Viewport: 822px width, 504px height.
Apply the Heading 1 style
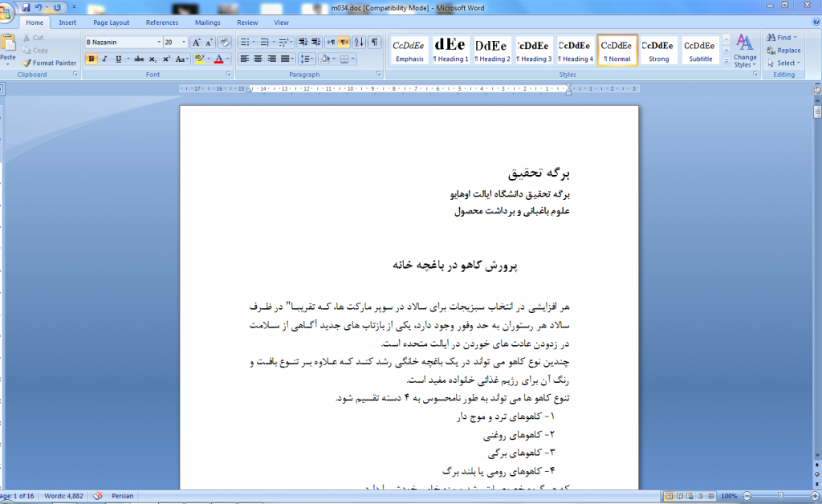pyautogui.click(x=450, y=50)
